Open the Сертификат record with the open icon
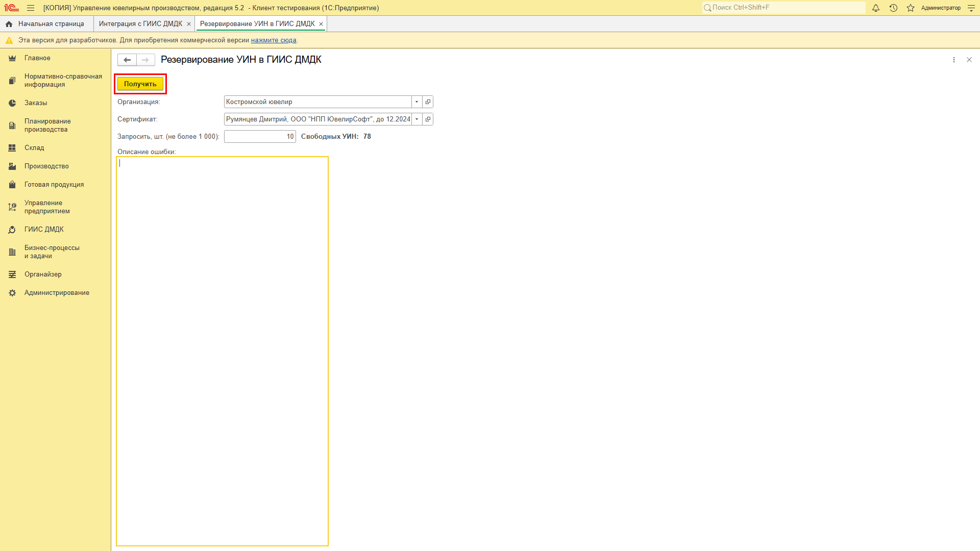The width and height of the screenshot is (980, 551). (428, 119)
